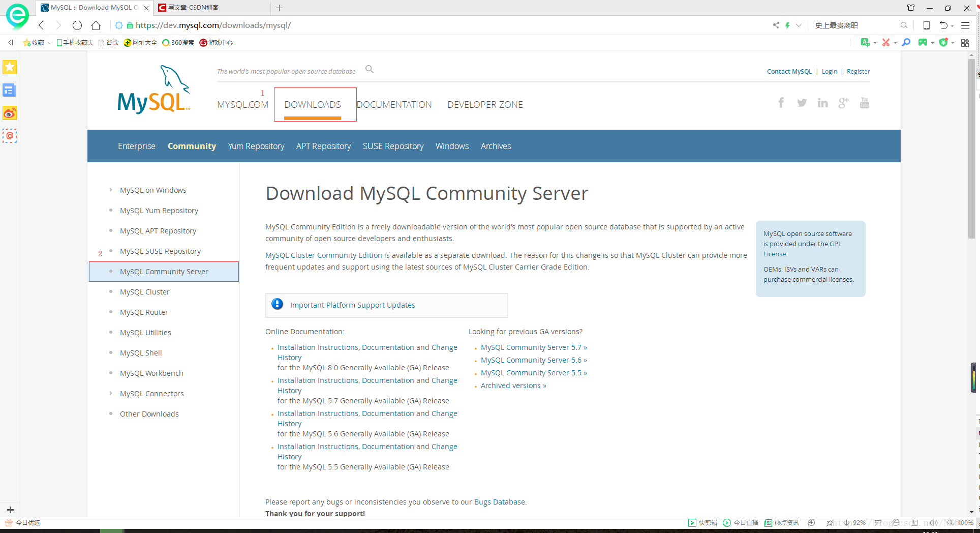Open the extensions grid icon
The image size is (980, 533).
pos(965,43)
